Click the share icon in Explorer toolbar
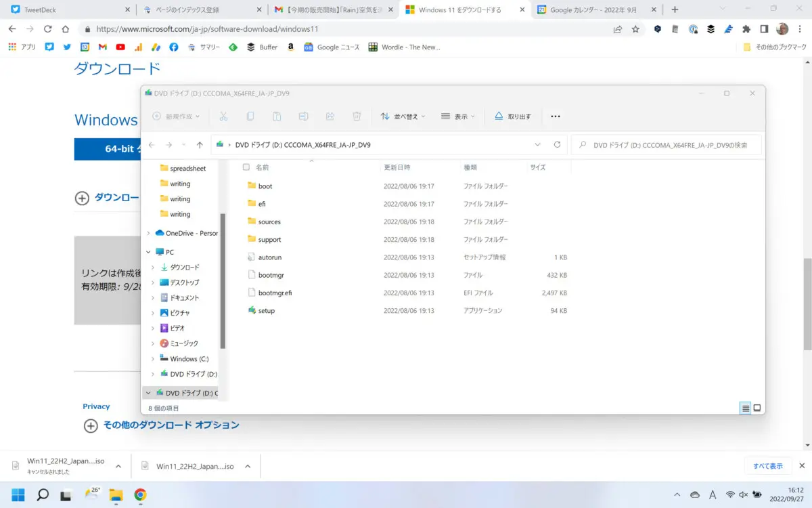Viewport: 812px width, 508px height. [330, 117]
